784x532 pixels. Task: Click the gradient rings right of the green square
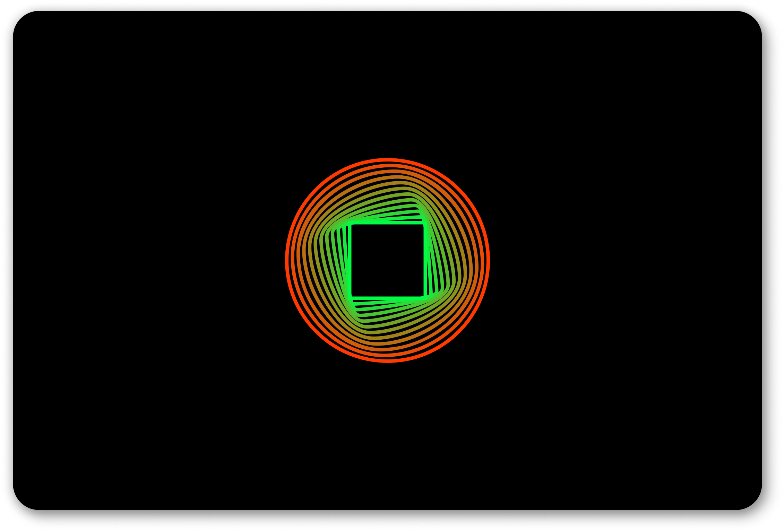458,260
